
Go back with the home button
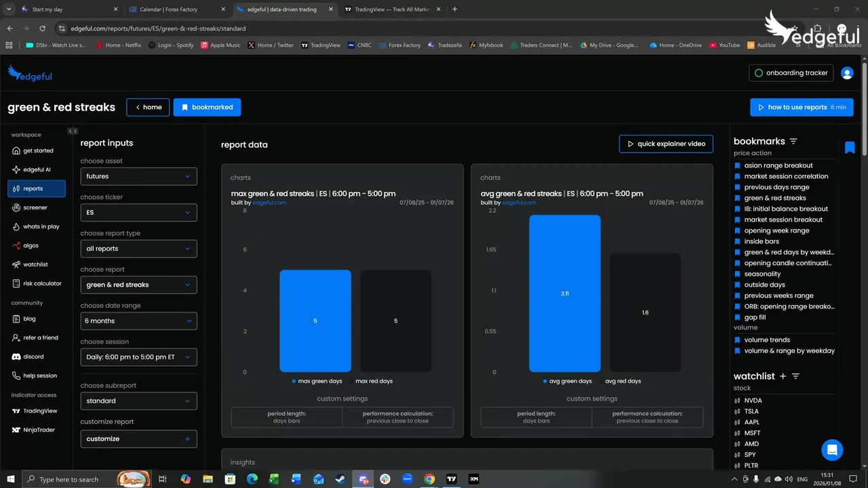click(148, 107)
